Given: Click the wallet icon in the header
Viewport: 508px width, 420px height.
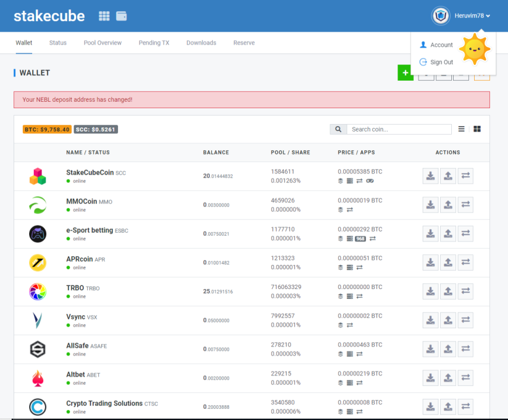Looking at the screenshot, I should (x=122, y=16).
